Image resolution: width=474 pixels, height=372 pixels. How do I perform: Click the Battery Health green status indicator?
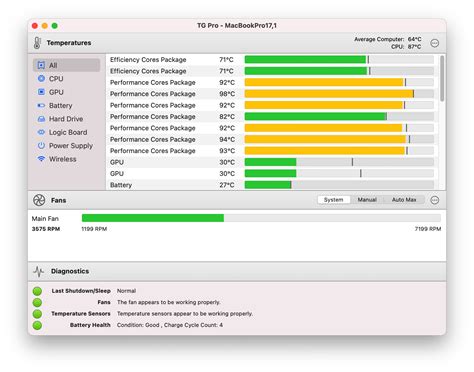[37, 325]
